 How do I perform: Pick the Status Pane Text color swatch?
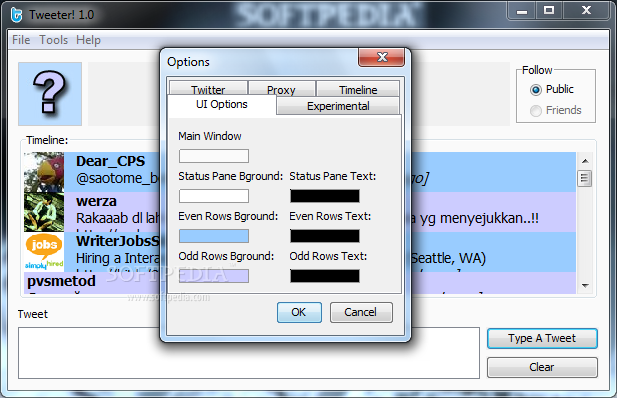pos(325,196)
